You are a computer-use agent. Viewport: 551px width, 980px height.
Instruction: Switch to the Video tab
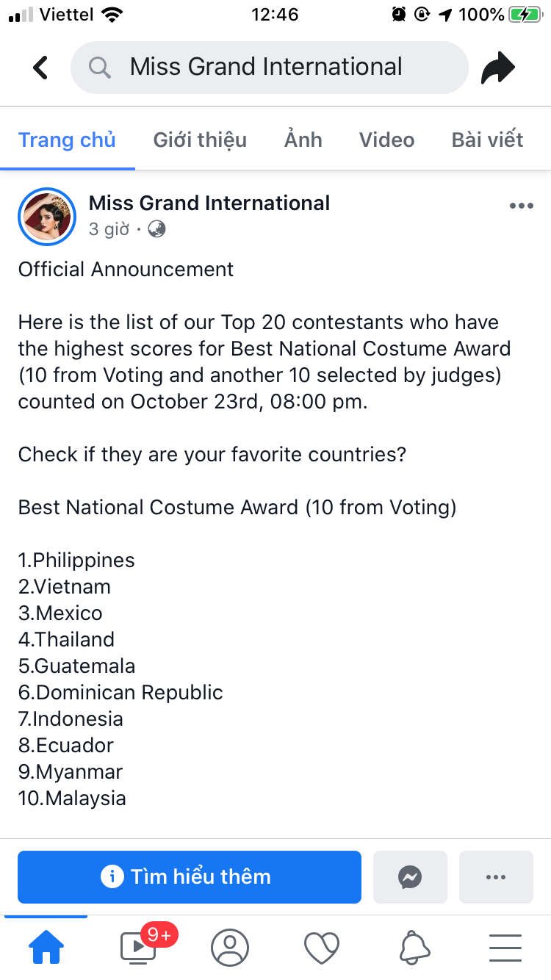[386, 140]
